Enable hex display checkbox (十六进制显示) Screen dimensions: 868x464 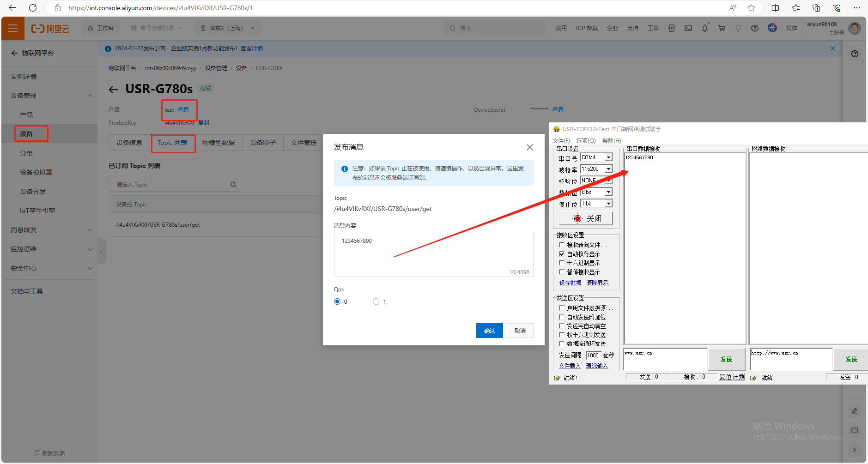point(562,263)
